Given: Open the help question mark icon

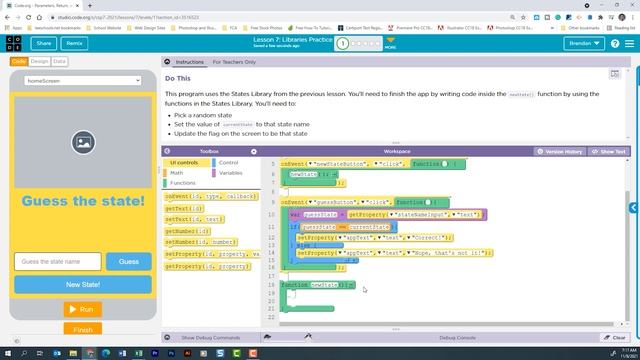Looking at the screenshot, I should click(x=615, y=43).
